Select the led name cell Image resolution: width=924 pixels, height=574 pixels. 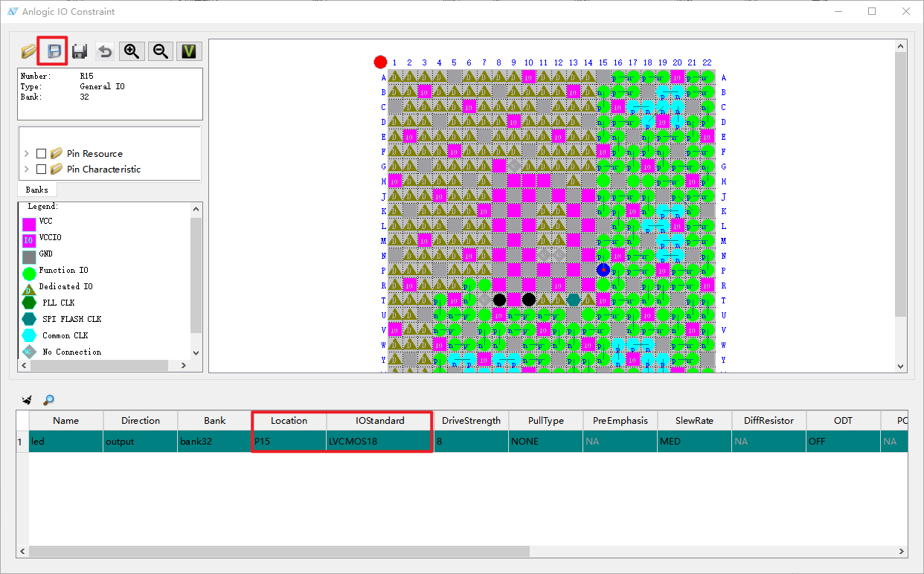(x=66, y=441)
